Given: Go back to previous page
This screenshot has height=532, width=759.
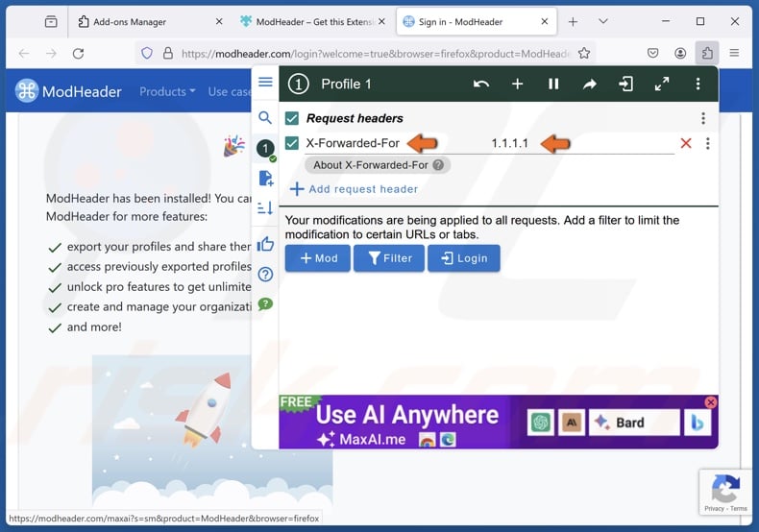Looking at the screenshot, I should point(24,53).
